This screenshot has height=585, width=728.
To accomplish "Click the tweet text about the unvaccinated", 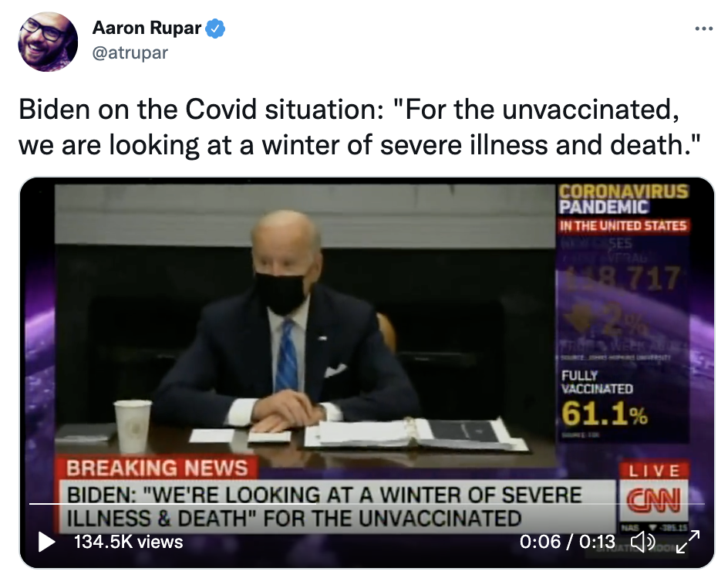I will pyautogui.click(x=359, y=127).
